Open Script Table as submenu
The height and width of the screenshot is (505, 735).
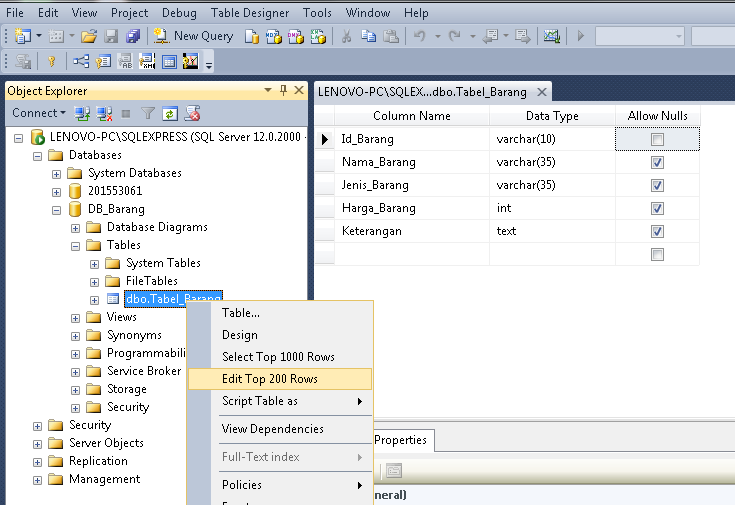[280, 401]
